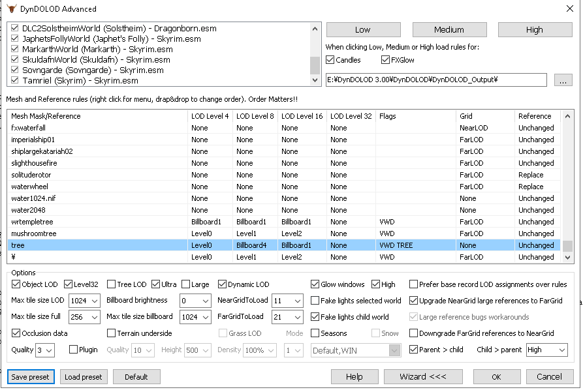583x392 pixels.
Task: Click the DynDOLOD app icon in title bar
Action: [x=12, y=8]
